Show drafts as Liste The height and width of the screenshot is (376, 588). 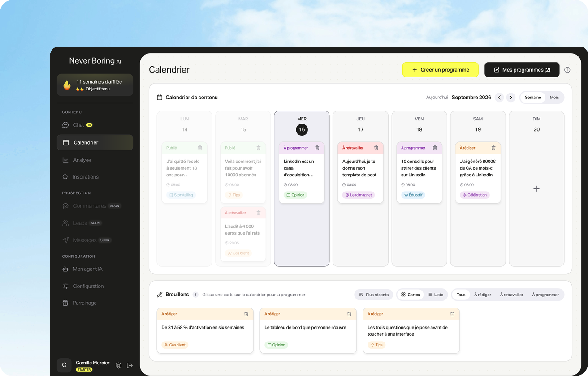(x=435, y=295)
